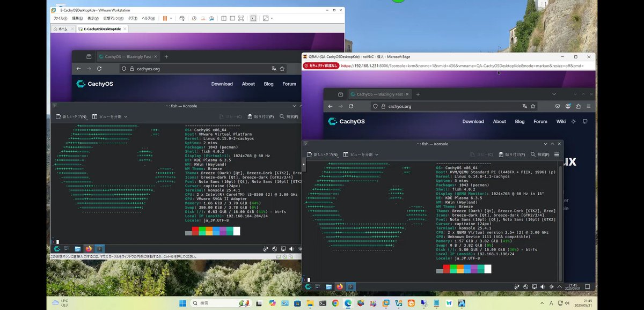Open Konsole hamburger menu in noVNC guest

[x=557, y=154]
